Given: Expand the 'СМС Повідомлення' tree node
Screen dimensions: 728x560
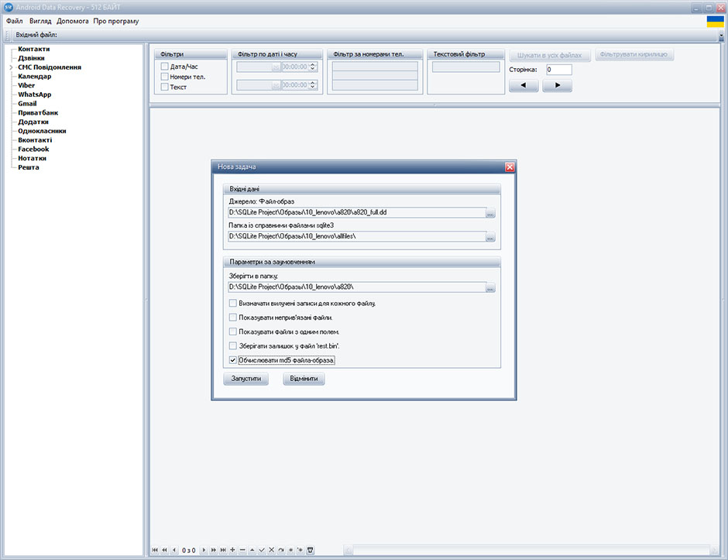Looking at the screenshot, I should pyautogui.click(x=11, y=67).
